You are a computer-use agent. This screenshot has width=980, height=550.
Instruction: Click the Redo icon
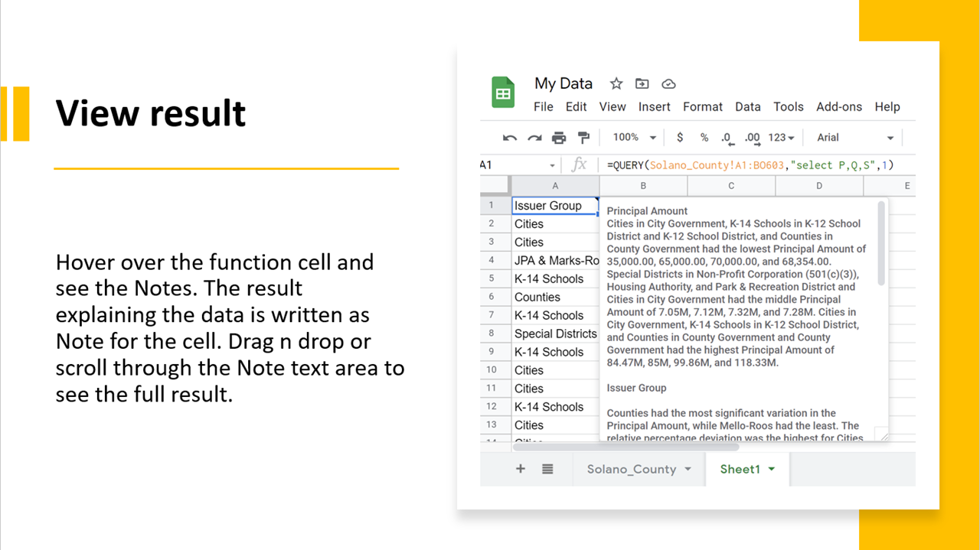click(x=534, y=137)
